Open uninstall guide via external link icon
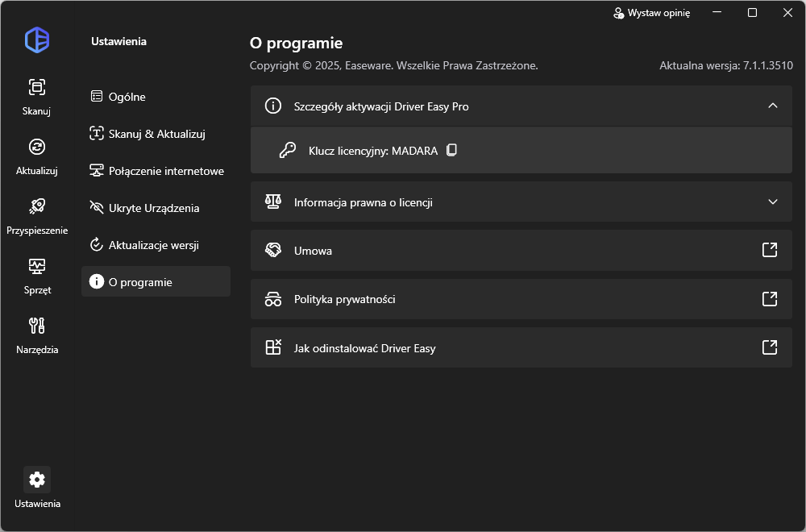This screenshot has height=532, width=806. coord(770,347)
